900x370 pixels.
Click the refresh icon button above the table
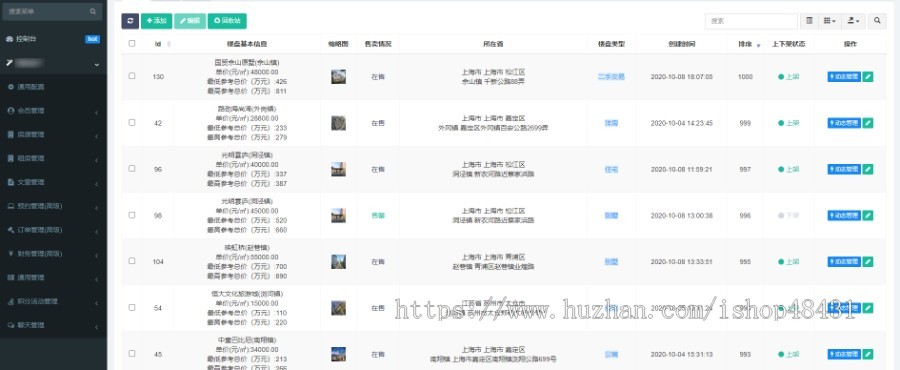pyautogui.click(x=130, y=21)
